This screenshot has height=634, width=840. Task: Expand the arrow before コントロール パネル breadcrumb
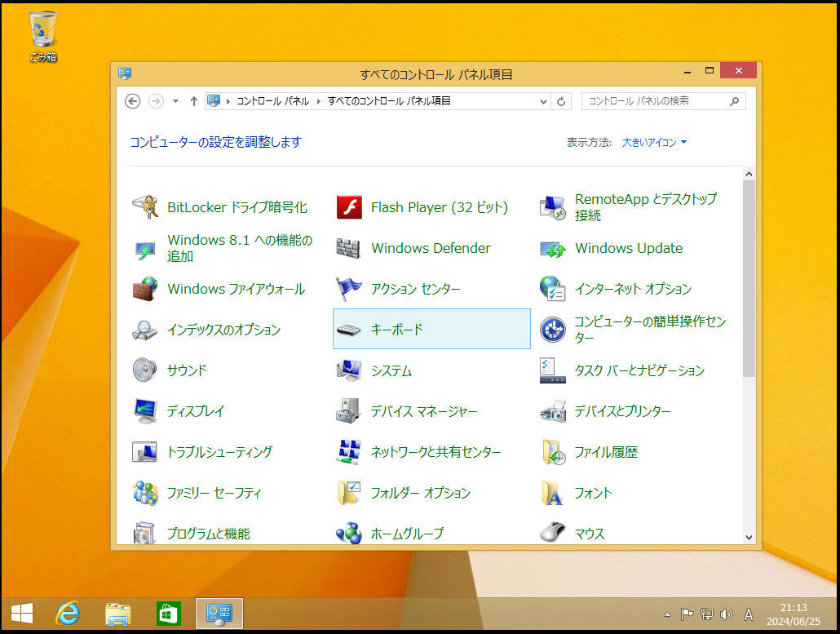click(x=228, y=101)
